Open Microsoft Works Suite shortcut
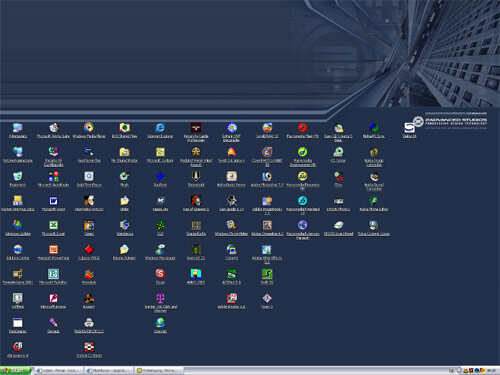Image resolution: width=500 pixels, height=375 pixels. (x=53, y=128)
